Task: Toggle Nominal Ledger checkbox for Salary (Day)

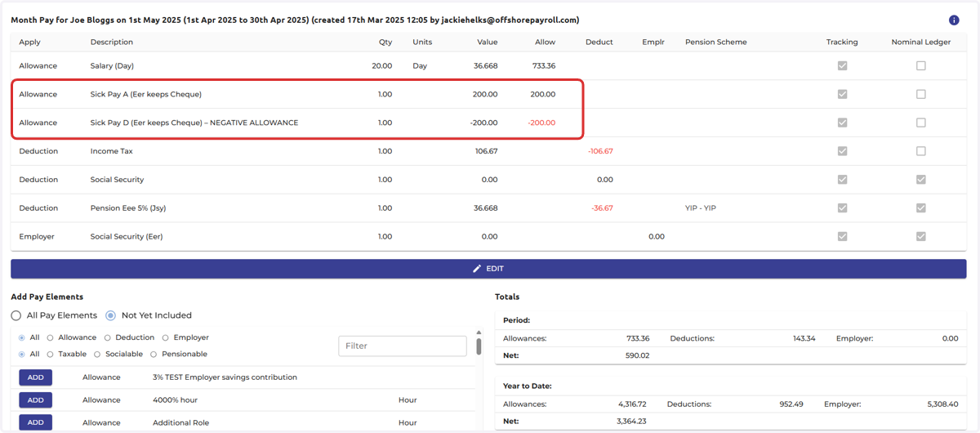Action: point(921,66)
